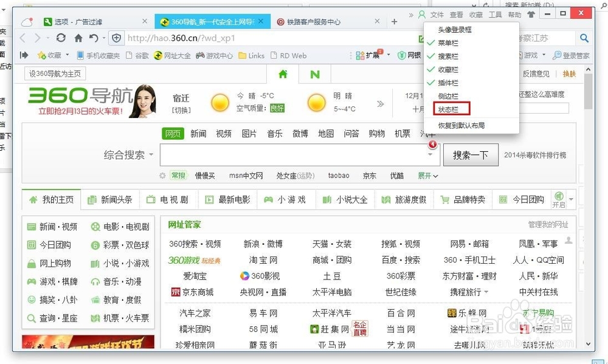This screenshot has height=364, width=608.
Task: Click the browser forward arrow
Action: (37, 38)
